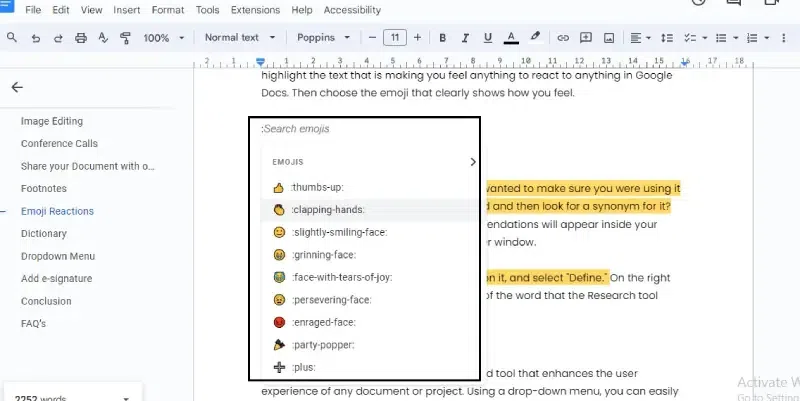
Task: Toggle italic formatting
Action: 465,38
